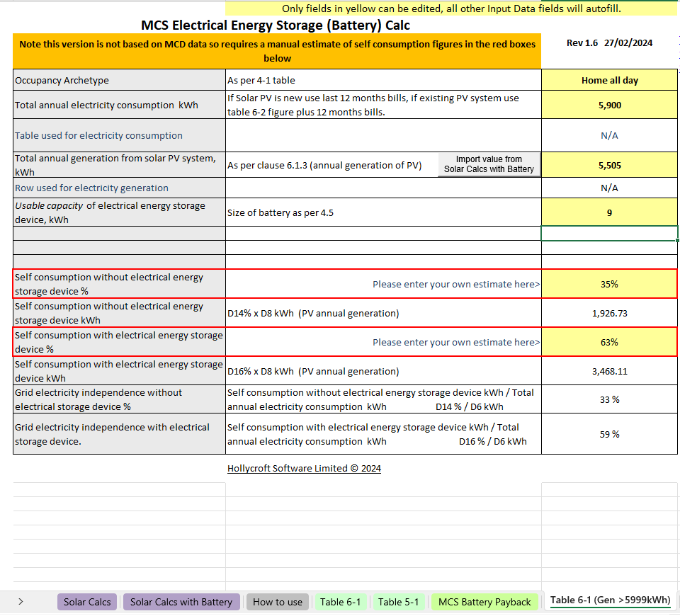Screen dimensions: 680x616
Task: Open the MCS Battery Payback tab
Action: point(484,602)
